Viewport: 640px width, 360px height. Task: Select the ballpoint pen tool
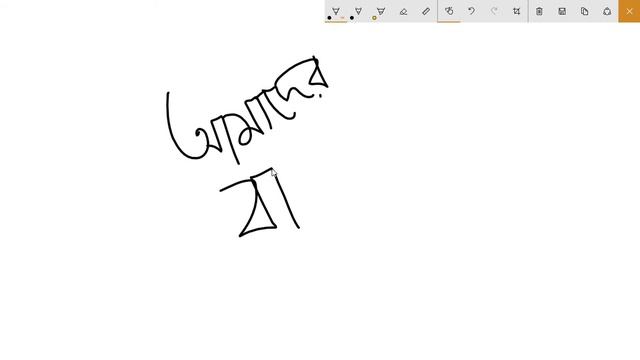[336, 11]
